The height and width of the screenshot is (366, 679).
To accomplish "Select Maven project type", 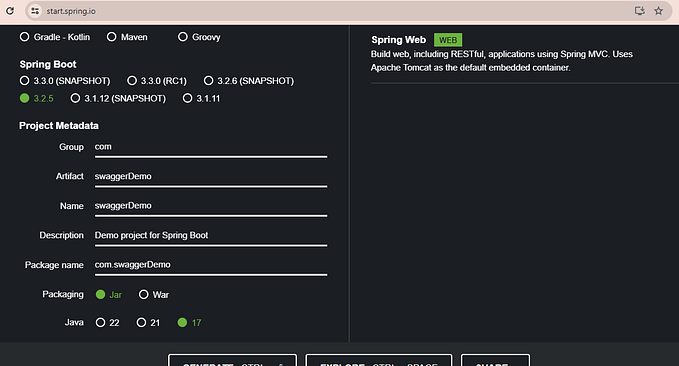I will click(127, 37).
